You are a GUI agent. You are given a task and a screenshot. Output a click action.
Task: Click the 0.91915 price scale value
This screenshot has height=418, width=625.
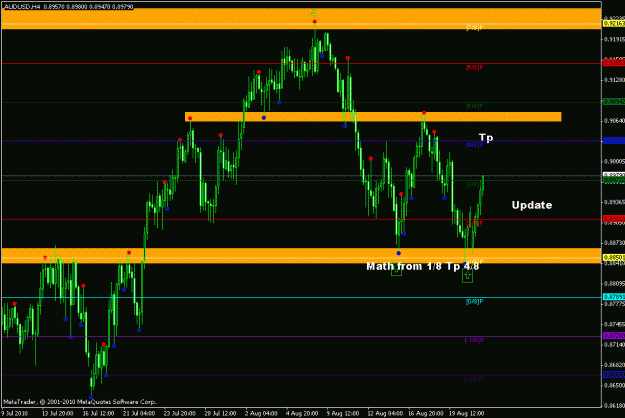pos(614,39)
